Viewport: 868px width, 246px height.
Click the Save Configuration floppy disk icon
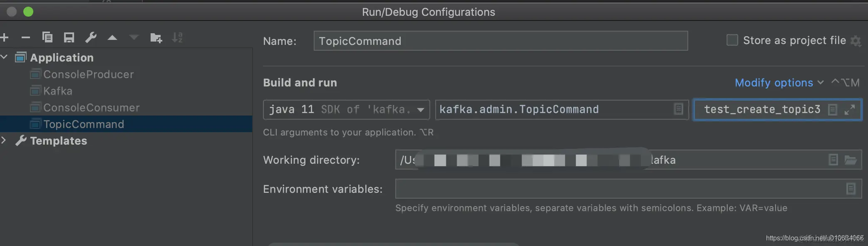coord(69,38)
